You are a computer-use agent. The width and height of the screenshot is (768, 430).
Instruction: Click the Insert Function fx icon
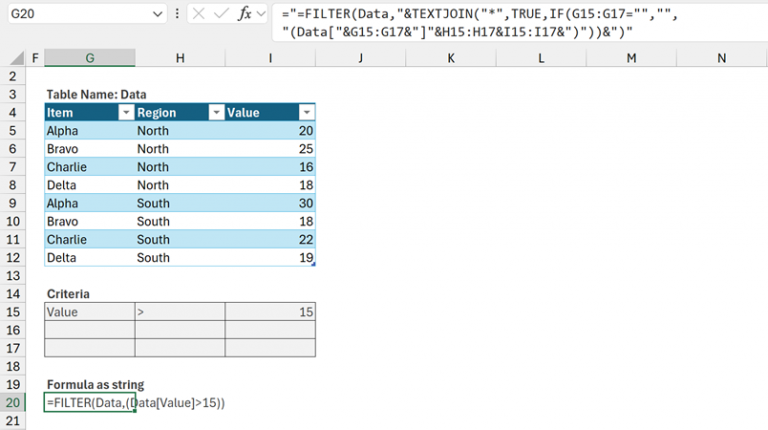(246, 15)
